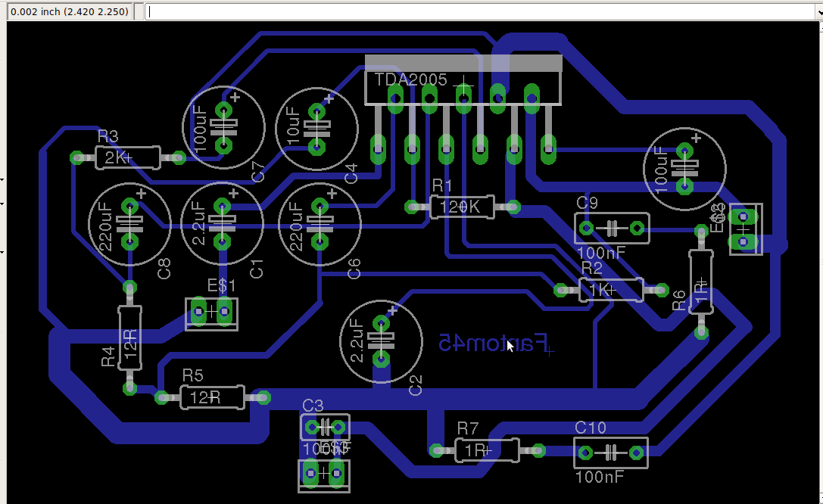Click the right pad of R1 resistor

coord(513,207)
